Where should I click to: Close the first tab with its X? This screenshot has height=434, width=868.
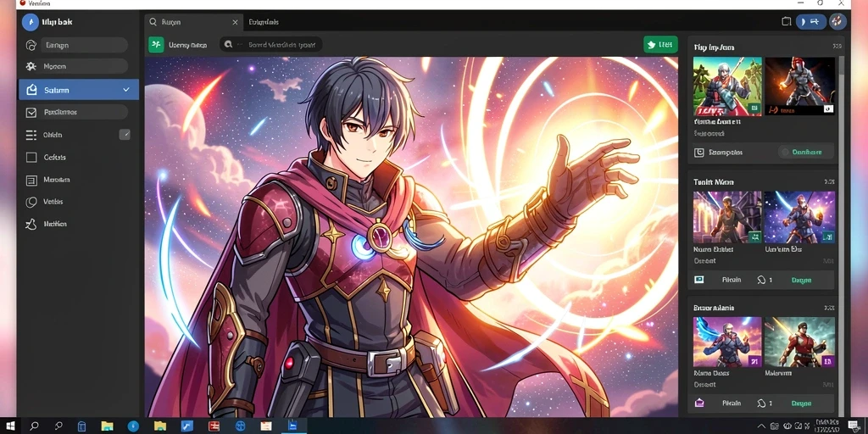tap(235, 22)
